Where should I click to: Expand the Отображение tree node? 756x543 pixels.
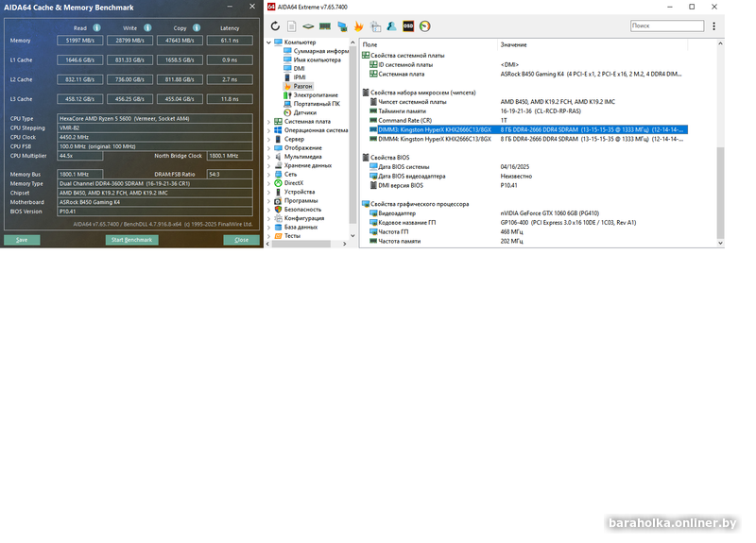269,148
